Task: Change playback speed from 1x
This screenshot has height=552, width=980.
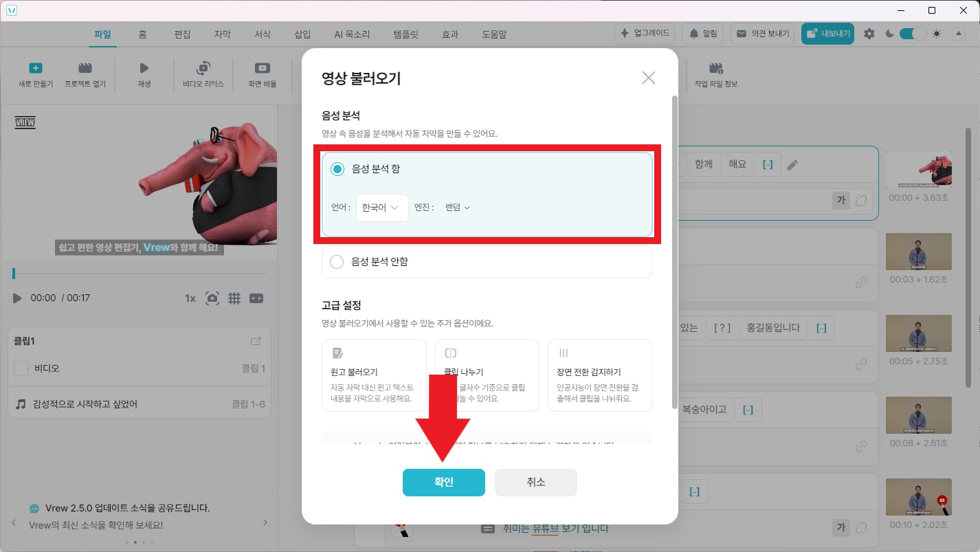Action: click(x=190, y=298)
